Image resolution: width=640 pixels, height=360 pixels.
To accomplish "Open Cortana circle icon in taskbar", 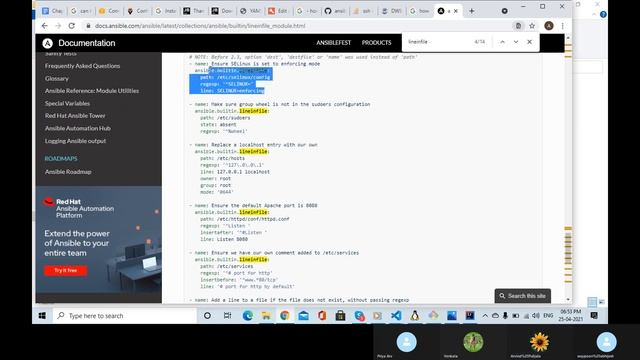I will 207,316.
